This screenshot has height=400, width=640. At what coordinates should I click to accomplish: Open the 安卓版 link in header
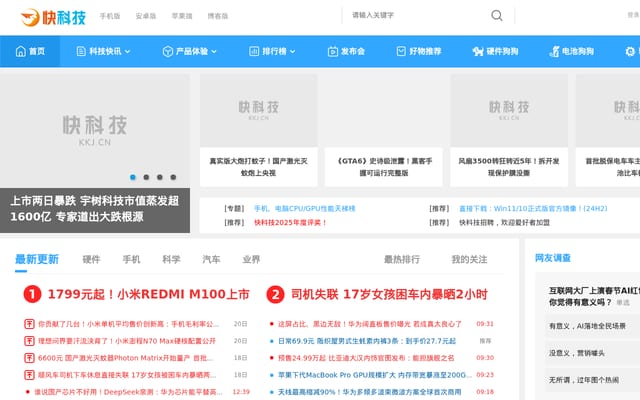pyautogui.click(x=146, y=16)
